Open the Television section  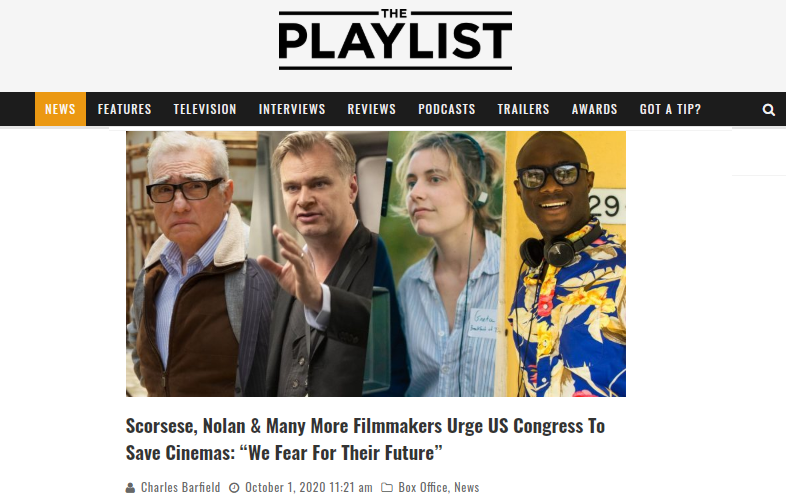[205, 109]
